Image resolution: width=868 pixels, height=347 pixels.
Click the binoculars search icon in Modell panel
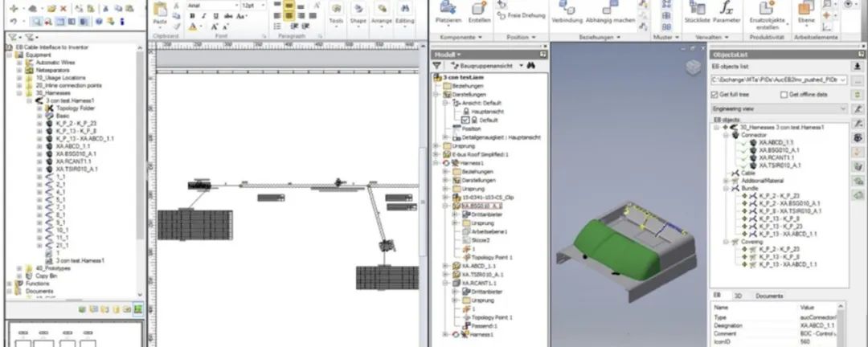531,65
